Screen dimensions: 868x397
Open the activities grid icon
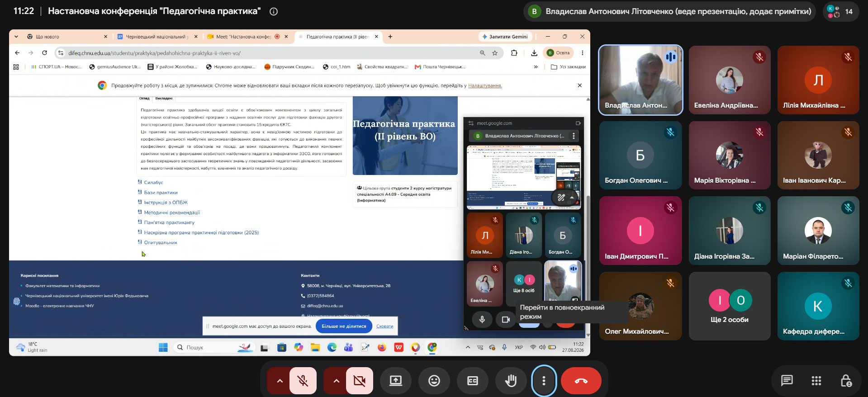[816, 381]
